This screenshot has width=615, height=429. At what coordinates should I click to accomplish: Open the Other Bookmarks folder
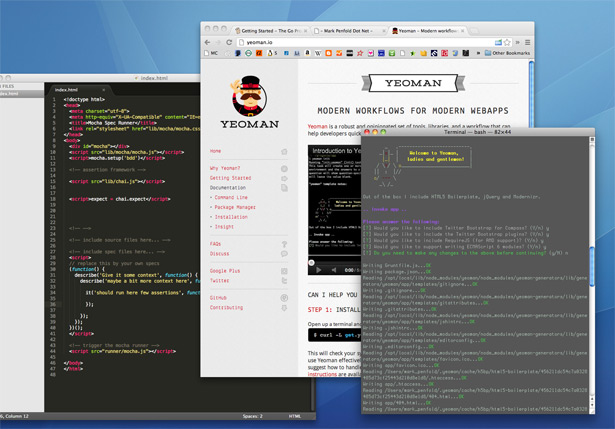pos(507,53)
